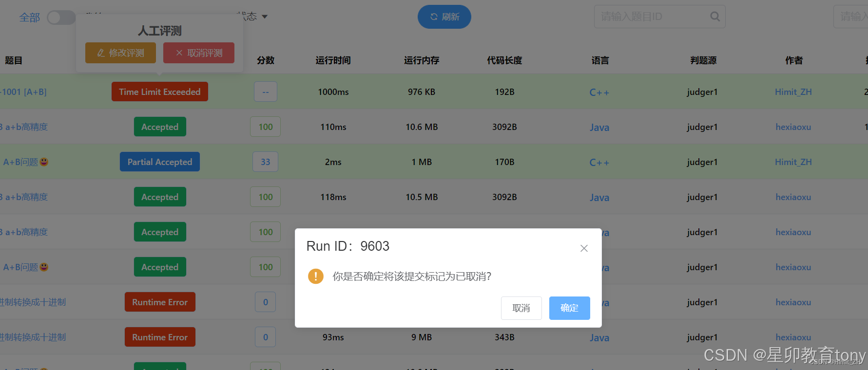Click judger1 in the 2ms row
The image size is (868, 370).
click(702, 162)
